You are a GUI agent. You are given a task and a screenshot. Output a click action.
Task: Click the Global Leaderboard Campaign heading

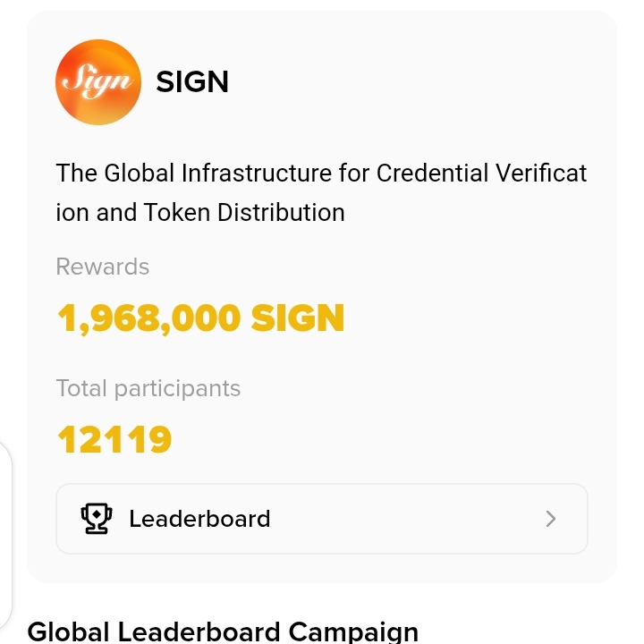point(223,631)
